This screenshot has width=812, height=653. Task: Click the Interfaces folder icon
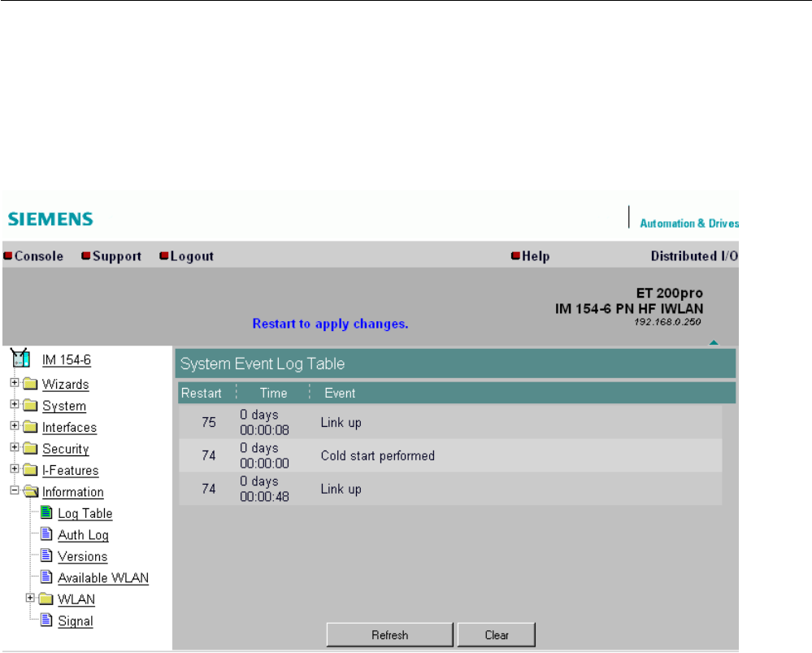[x=31, y=426]
